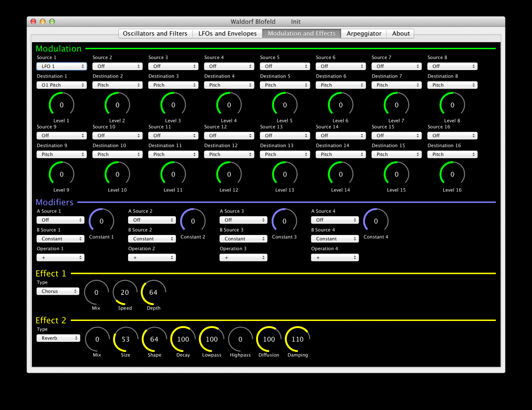This screenshot has height=410, width=532.
Task: Click the Chorus Depth knob set to 64
Action: click(153, 293)
